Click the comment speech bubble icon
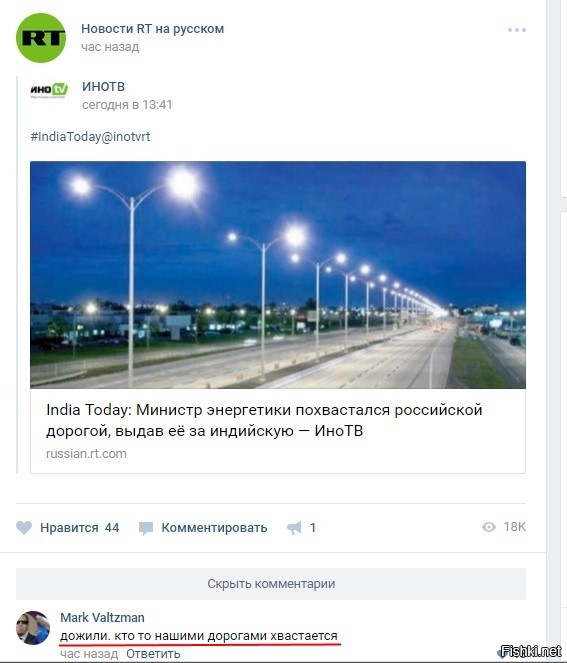Viewport: 567px width, 663px height. (146, 528)
